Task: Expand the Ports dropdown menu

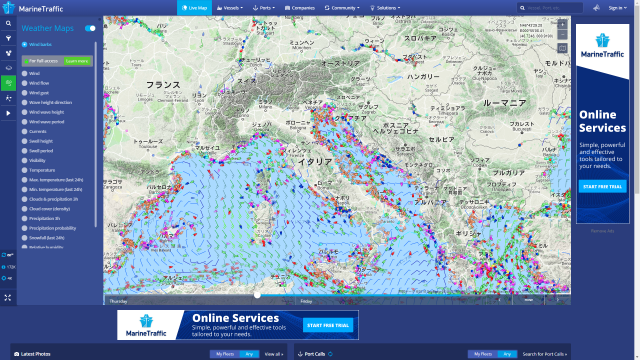Action: pyautogui.click(x=264, y=8)
